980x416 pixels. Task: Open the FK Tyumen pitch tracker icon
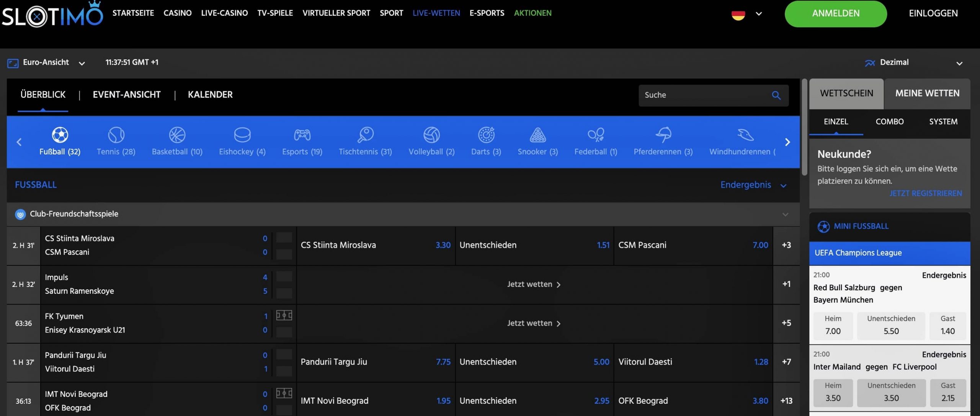(284, 315)
